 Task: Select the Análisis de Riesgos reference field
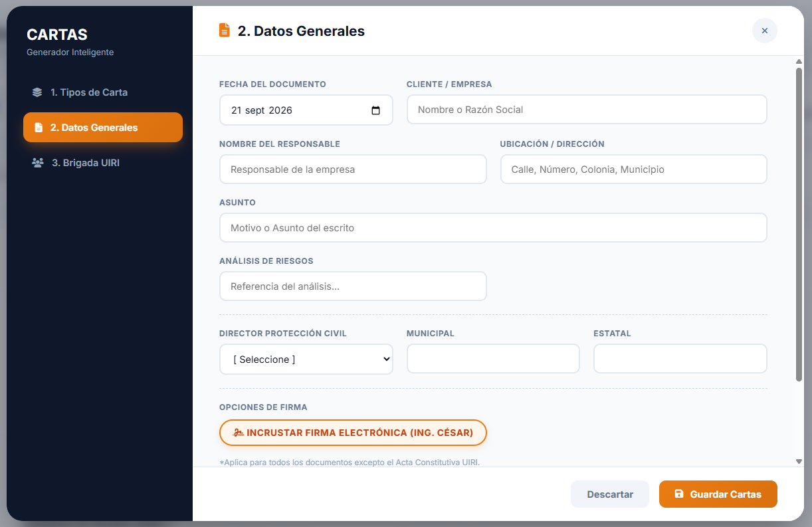[353, 286]
